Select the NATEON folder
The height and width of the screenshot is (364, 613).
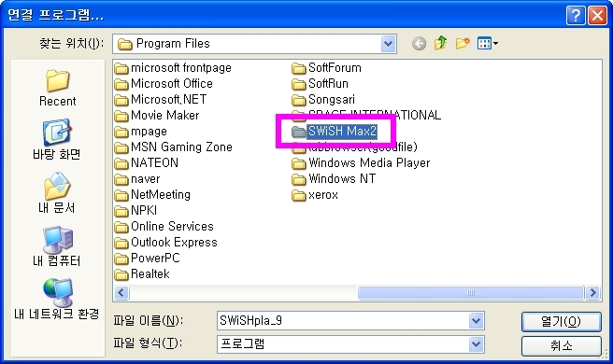click(x=146, y=162)
